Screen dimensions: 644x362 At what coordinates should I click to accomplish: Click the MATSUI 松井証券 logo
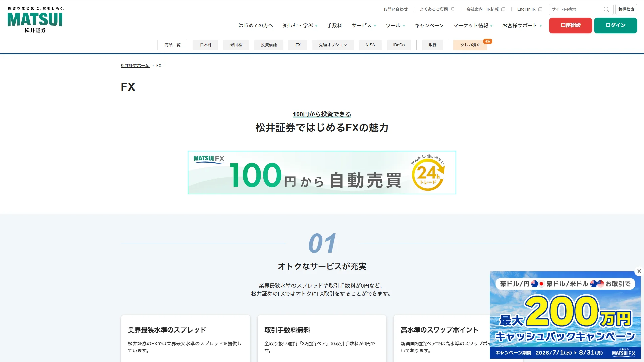pos(36,20)
